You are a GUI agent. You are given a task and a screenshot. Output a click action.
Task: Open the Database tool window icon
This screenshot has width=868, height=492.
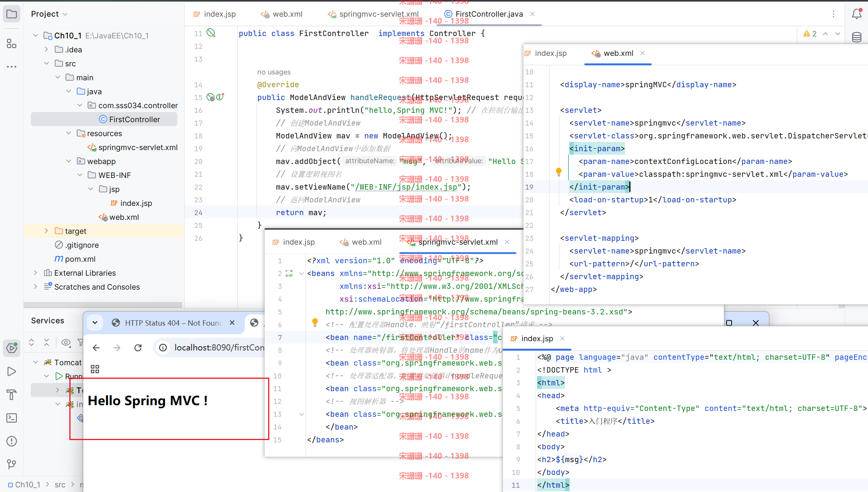(x=856, y=37)
